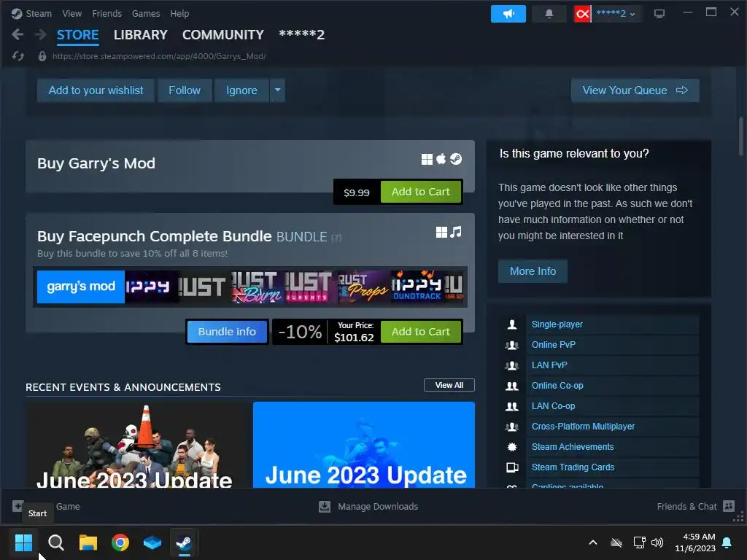Open the Help menu
Screen dimensions: 747x560
[179, 13]
